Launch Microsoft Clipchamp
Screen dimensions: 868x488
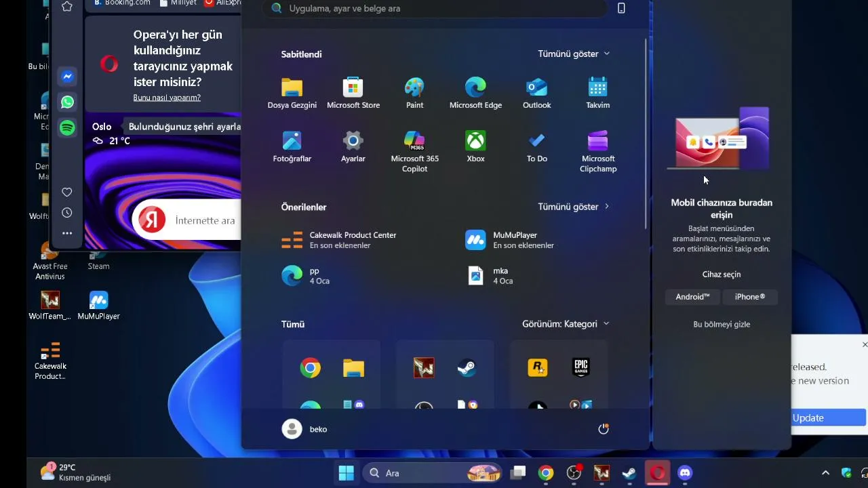[597, 152]
